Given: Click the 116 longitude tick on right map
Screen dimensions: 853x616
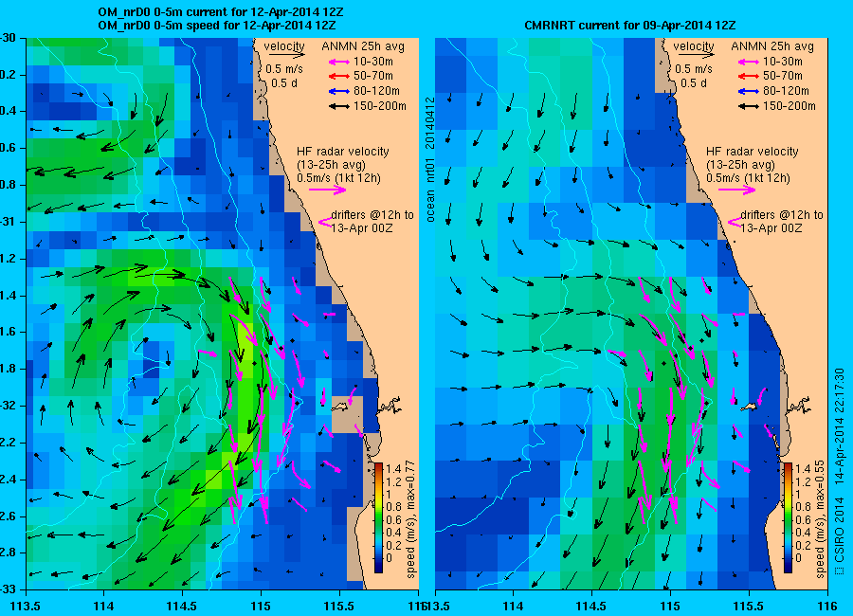Looking at the screenshot, I should click(x=827, y=607).
